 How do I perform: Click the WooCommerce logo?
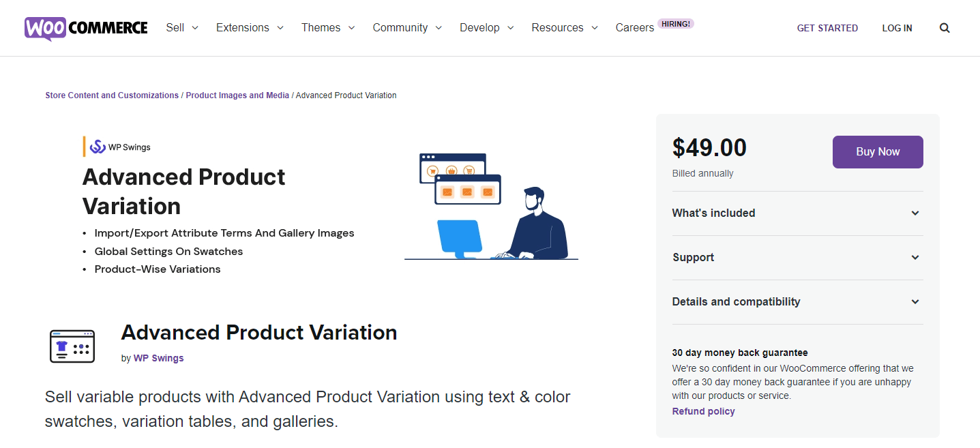[x=86, y=28]
